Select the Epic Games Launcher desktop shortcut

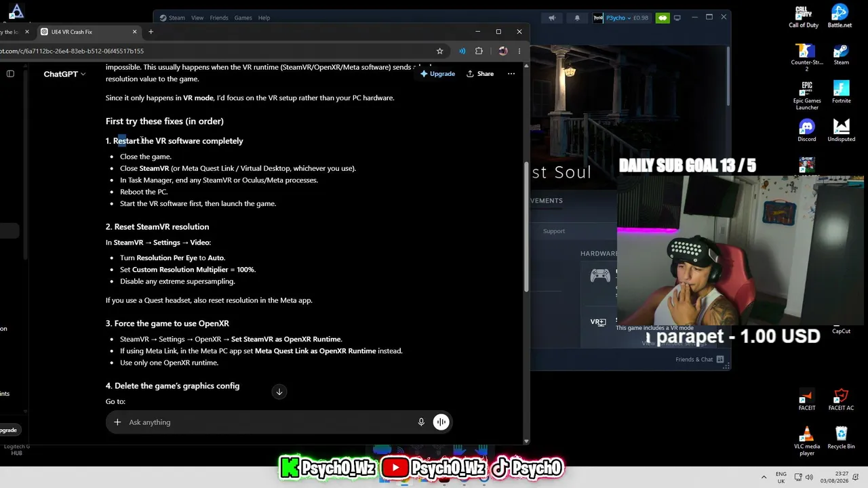pos(807,96)
